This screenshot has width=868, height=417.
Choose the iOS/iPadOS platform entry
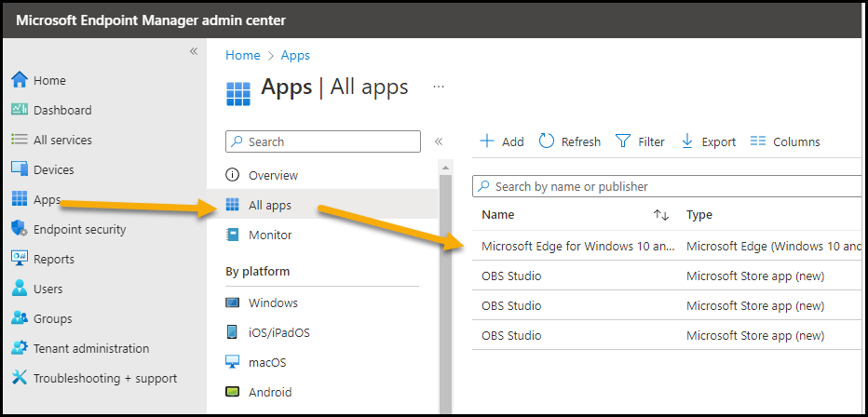279,333
